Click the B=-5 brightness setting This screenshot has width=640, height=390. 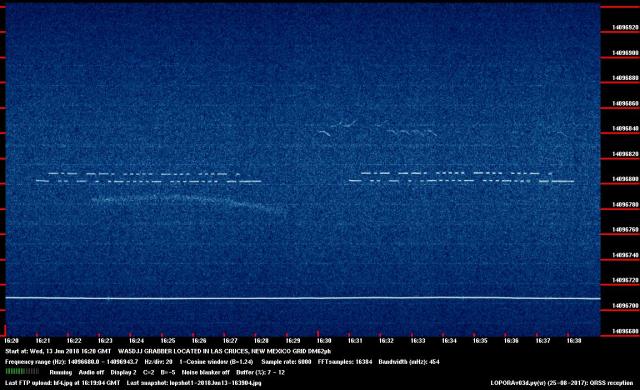tap(168, 372)
